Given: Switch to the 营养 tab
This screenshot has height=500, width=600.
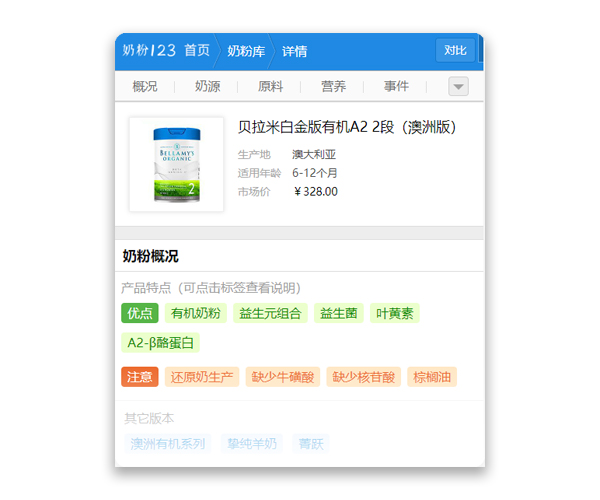Looking at the screenshot, I should [x=333, y=87].
